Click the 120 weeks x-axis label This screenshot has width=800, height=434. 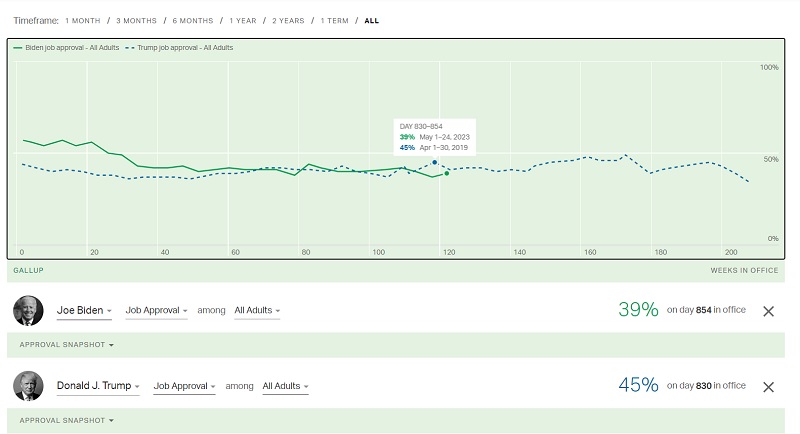pos(449,252)
